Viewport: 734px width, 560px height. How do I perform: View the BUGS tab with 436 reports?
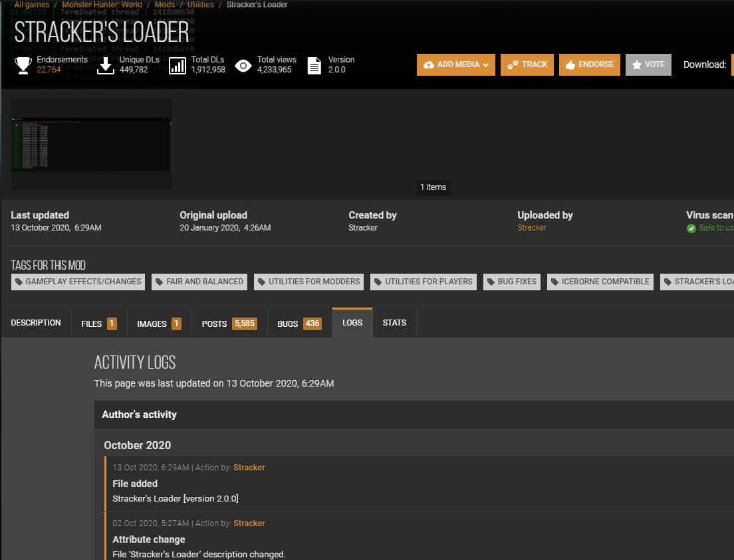pos(300,323)
